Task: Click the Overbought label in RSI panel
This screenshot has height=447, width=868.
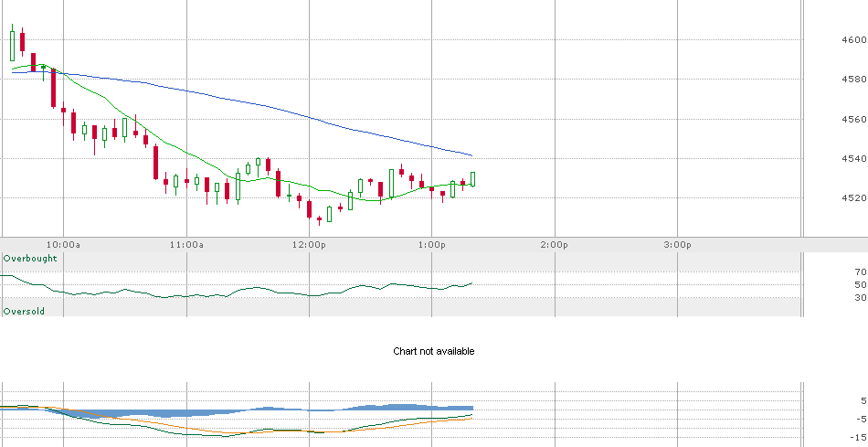Action: coord(30,258)
